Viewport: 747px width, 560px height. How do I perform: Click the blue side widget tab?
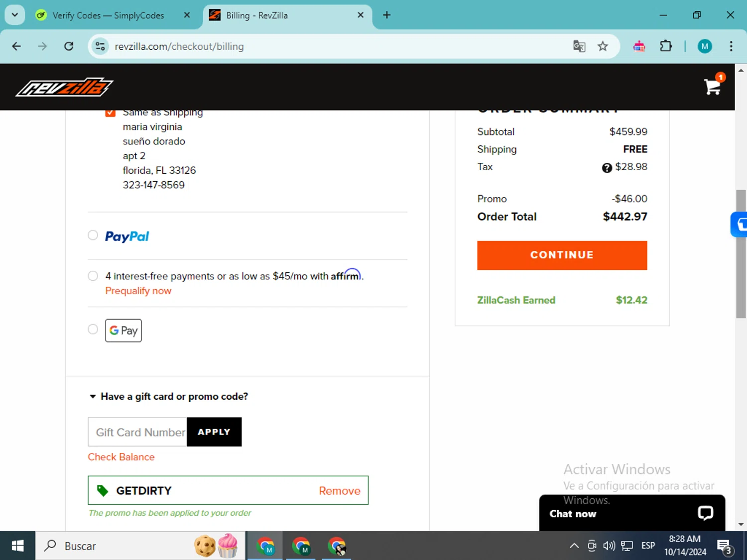739,224
